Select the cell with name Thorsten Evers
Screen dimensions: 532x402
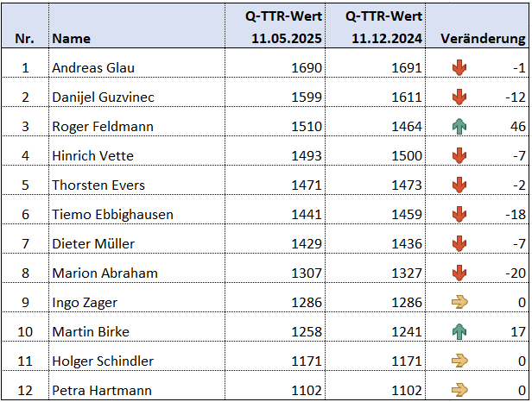(136, 185)
